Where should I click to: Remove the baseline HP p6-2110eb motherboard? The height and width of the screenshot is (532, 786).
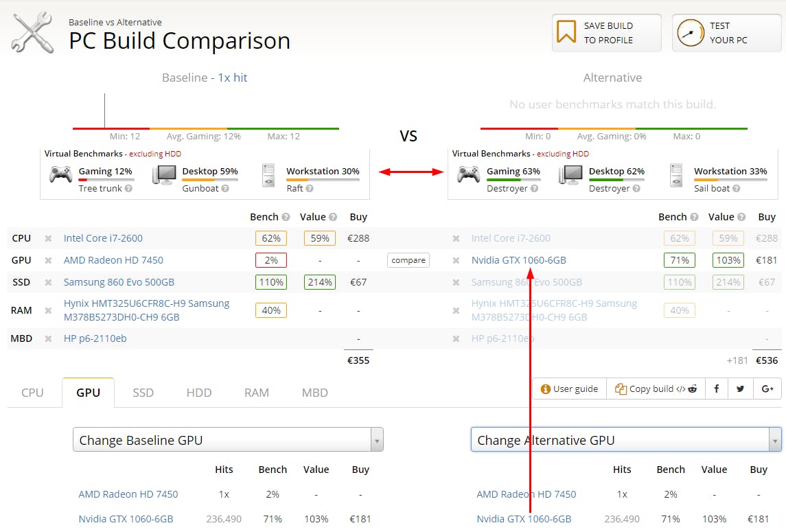pyautogui.click(x=48, y=338)
